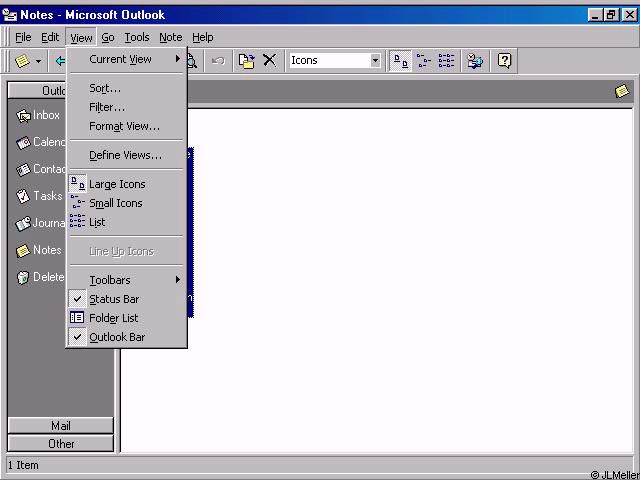
Task: Click the Outlook Shortcuts group header
Action: (37, 91)
